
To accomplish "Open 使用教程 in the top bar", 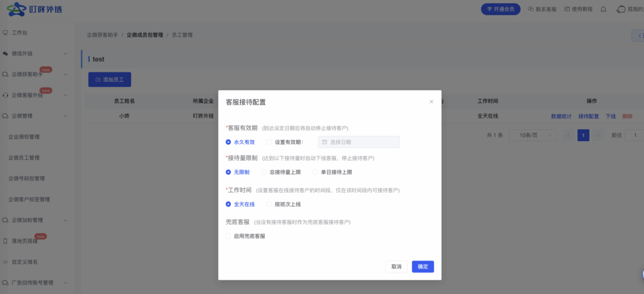I will point(577,9).
